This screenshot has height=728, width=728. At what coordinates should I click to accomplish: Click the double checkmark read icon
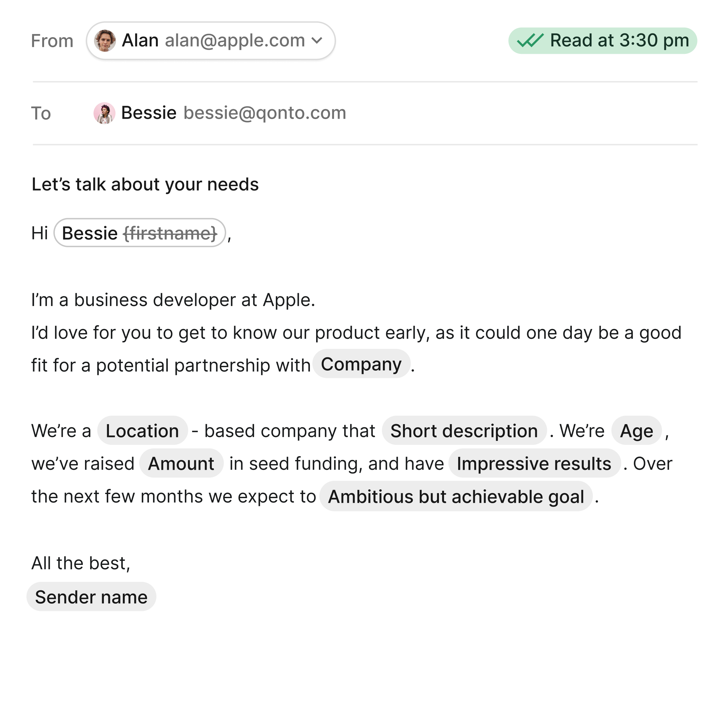pyautogui.click(x=530, y=41)
